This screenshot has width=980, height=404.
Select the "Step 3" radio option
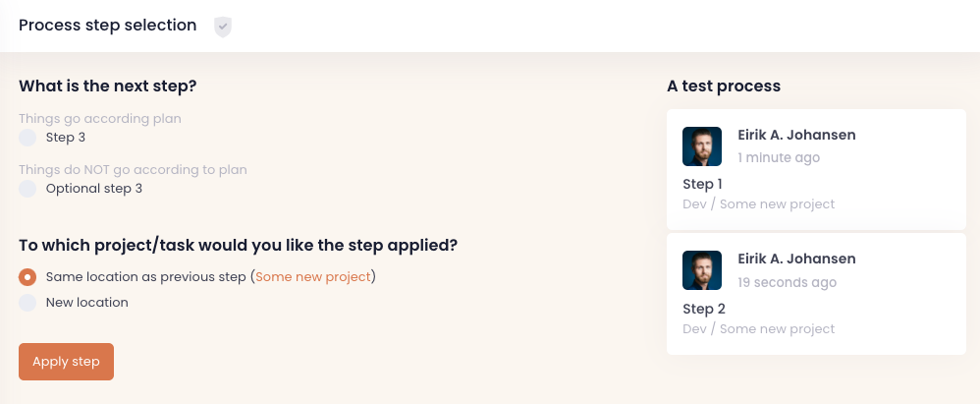click(27, 138)
